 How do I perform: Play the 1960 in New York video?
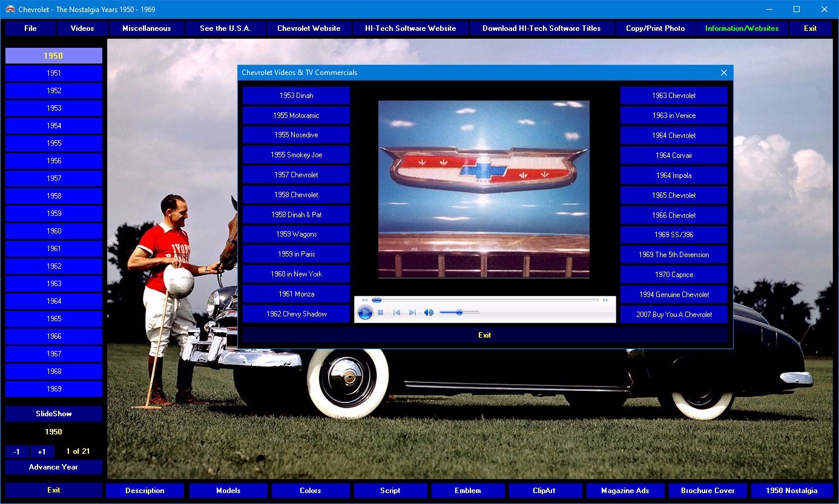296,274
